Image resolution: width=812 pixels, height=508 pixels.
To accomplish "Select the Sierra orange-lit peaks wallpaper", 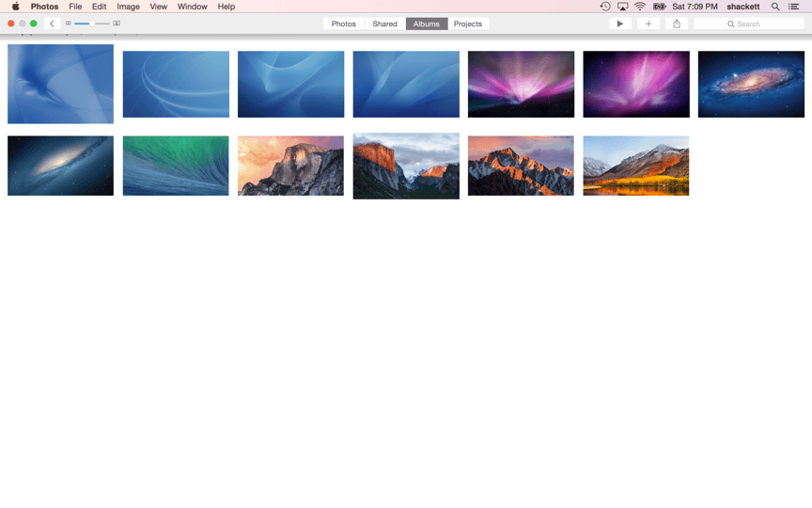I will (x=521, y=166).
